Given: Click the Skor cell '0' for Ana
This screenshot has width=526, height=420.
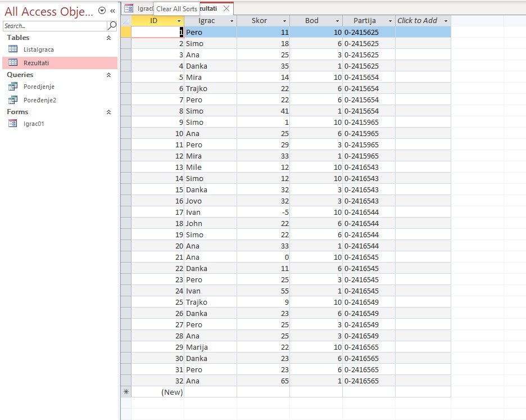Looking at the screenshot, I should coord(264,257).
